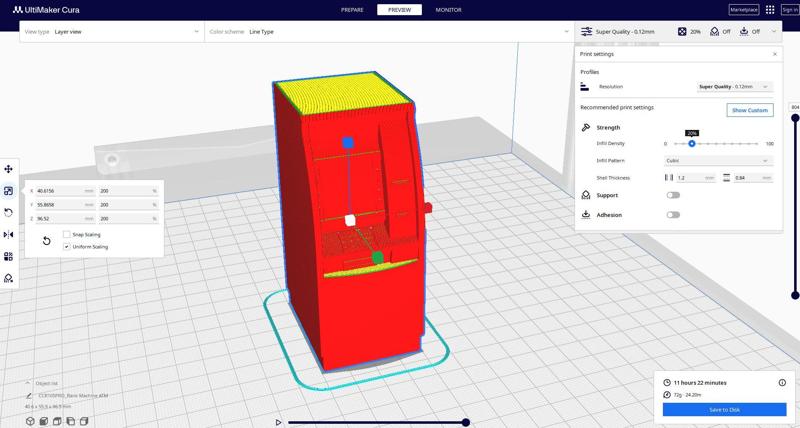800x428 pixels.
Task: Switch to front view cube icon
Action: pos(44,421)
